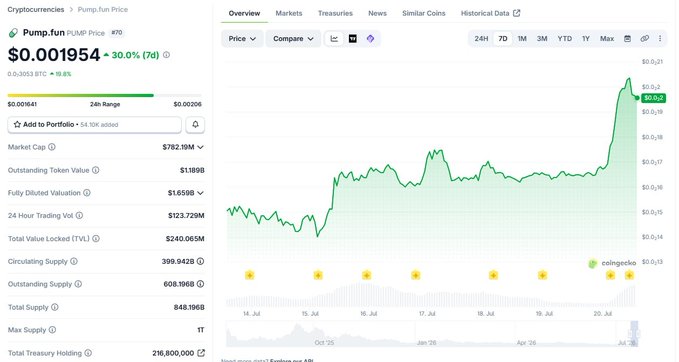Click Total Value Locked info icon
679x362 pixels.
(x=96, y=239)
